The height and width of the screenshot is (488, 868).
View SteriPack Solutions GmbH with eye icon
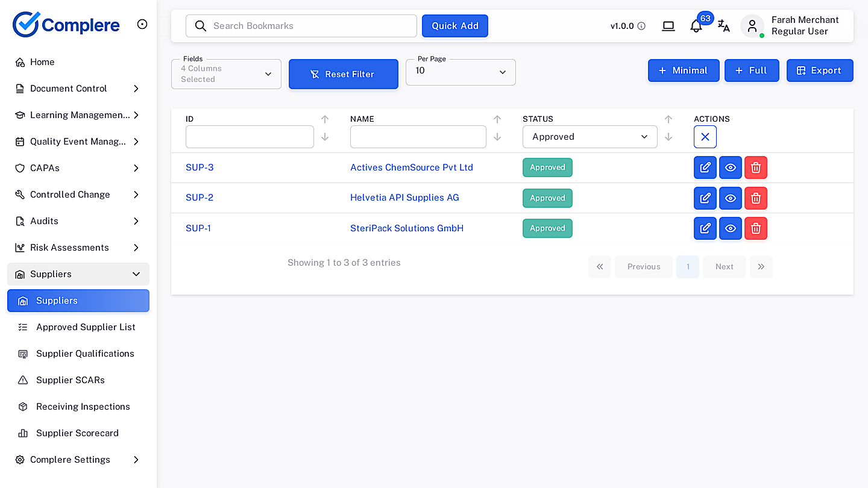point(731,228)
